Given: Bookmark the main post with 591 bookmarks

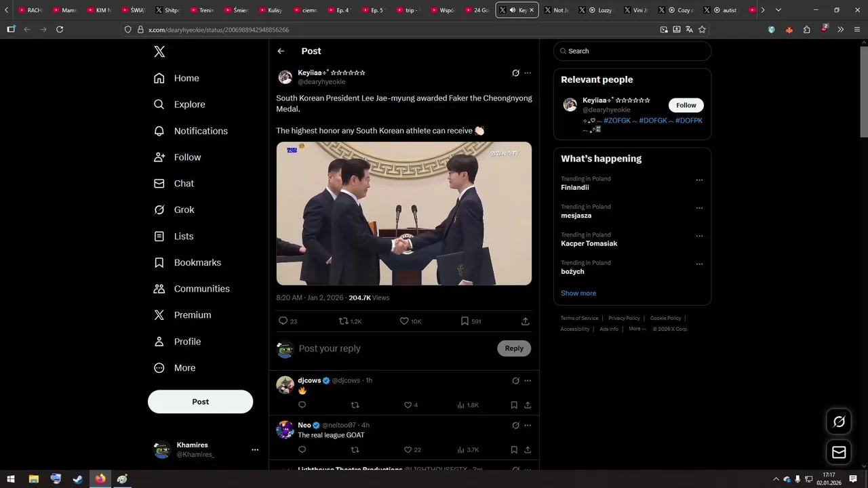Looking at the screenshot, I should (465, 321).
